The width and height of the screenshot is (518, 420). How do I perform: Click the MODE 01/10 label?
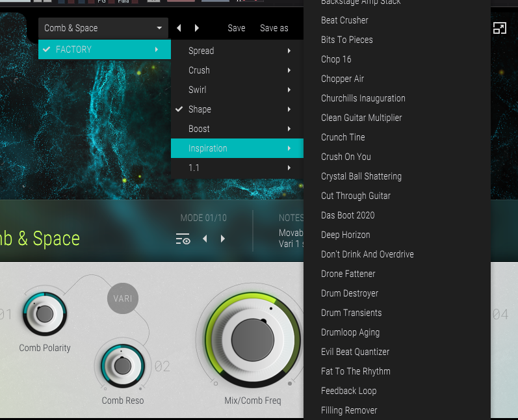(x=203, y=218)
